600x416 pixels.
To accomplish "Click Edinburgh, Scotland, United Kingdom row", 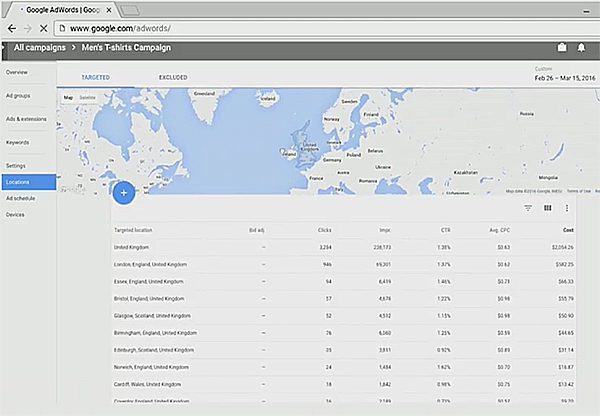I will pos(344,350).
